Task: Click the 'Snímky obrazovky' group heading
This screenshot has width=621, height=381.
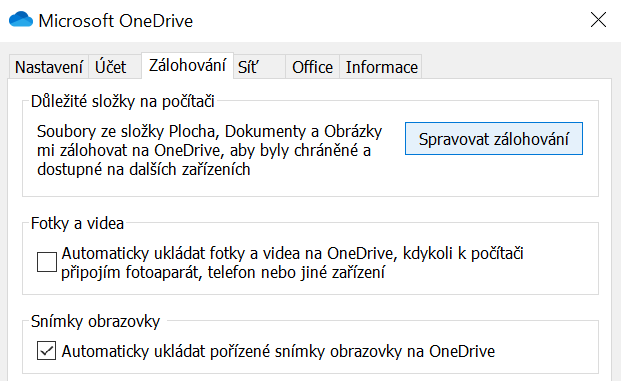Action: pos(95,321)
